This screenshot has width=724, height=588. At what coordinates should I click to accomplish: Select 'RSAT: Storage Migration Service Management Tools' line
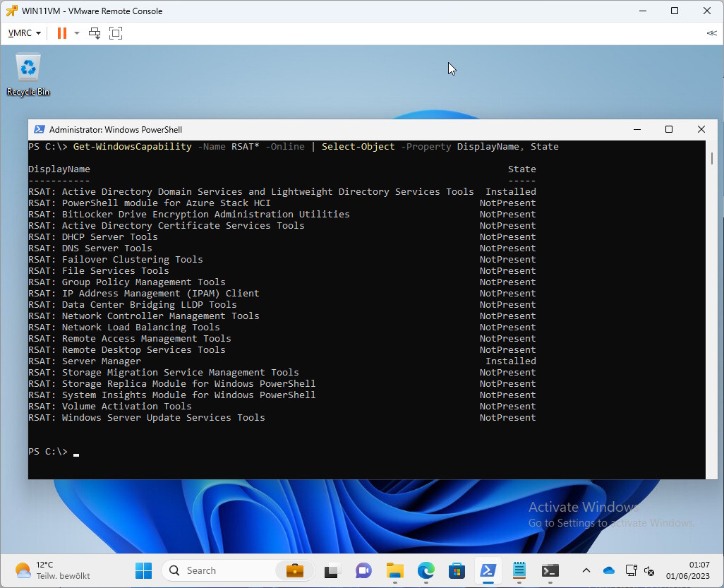pos(164,372)
